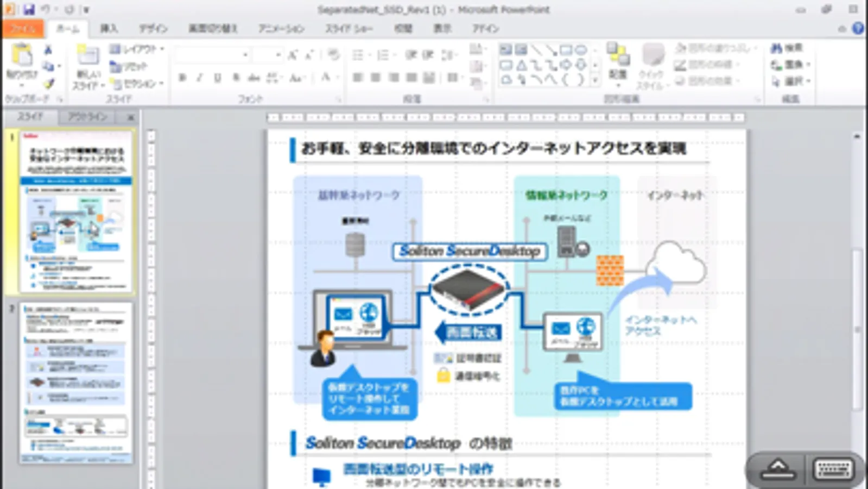Increase the list indent level
The width and height of the screenshot is (868, 489).
[x=428, y=55]
